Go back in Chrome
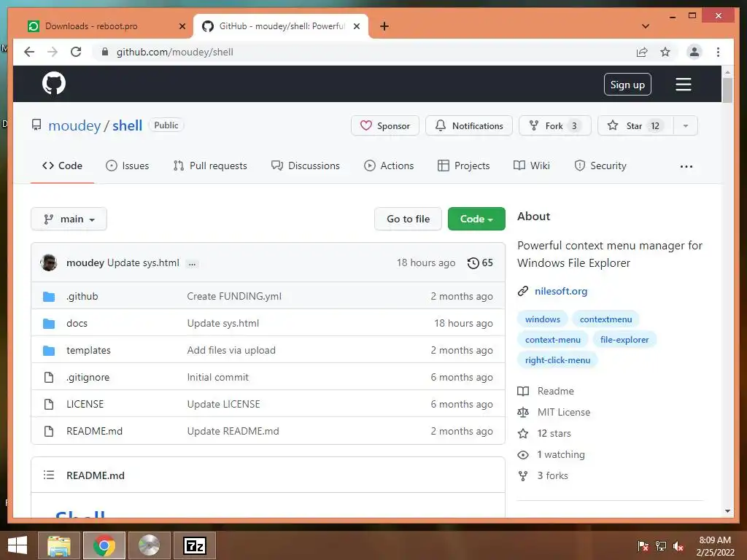747x560 pixels. coord(29,52)
